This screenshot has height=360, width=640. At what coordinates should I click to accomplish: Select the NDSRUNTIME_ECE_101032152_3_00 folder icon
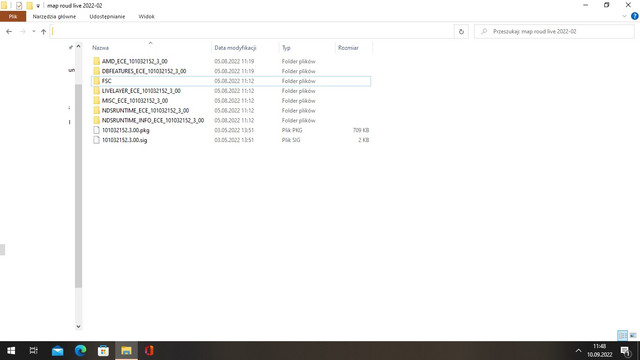click(96, 110)
